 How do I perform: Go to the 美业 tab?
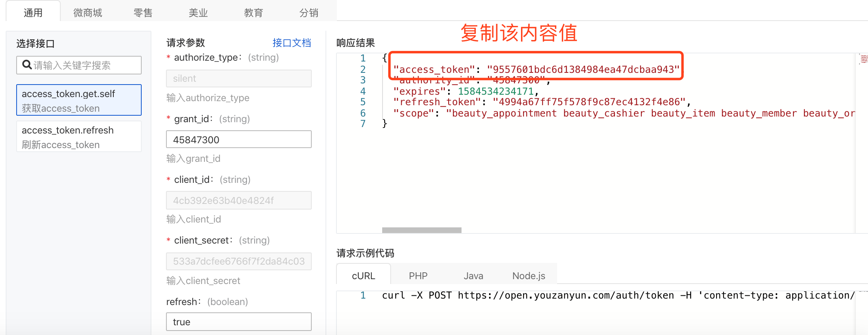[x=198, y=13]
